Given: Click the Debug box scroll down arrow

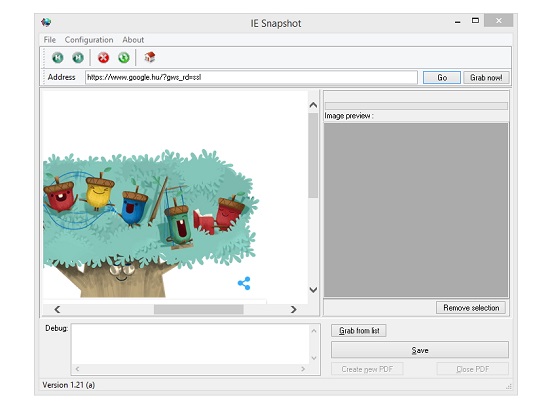Looking at the screenshot, I should 314,358.
